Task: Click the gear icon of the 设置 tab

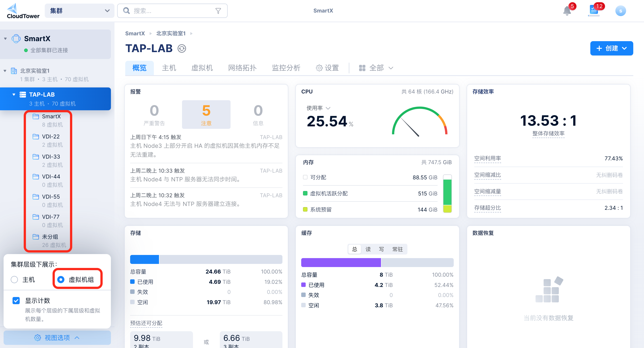Action: (x=319, y=68)
